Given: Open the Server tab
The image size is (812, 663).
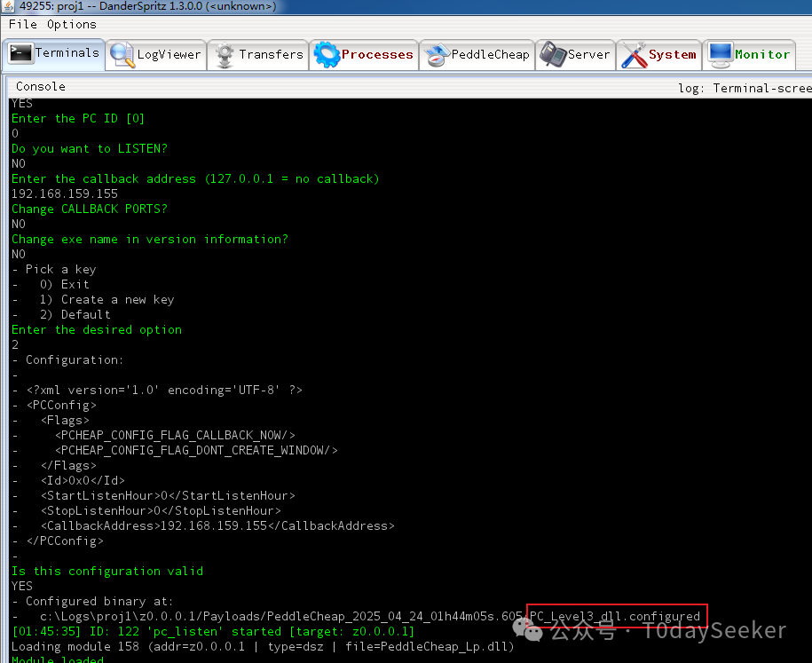Looking at the screenshot, I should (575, 55).
